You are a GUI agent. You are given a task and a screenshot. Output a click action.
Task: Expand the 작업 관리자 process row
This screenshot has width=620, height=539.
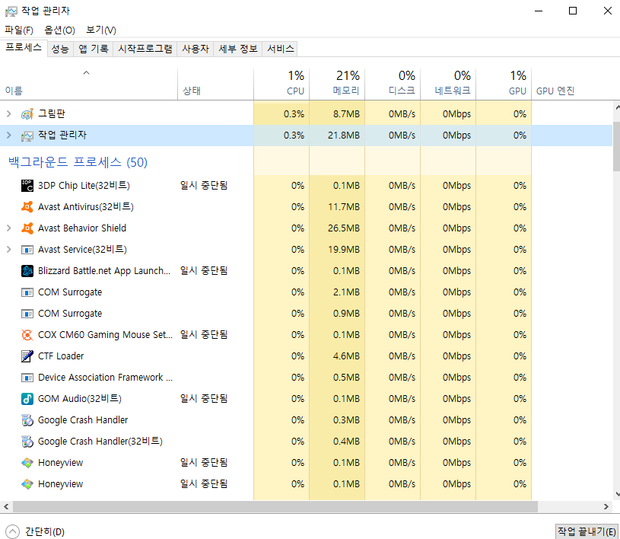pos(9,135)
